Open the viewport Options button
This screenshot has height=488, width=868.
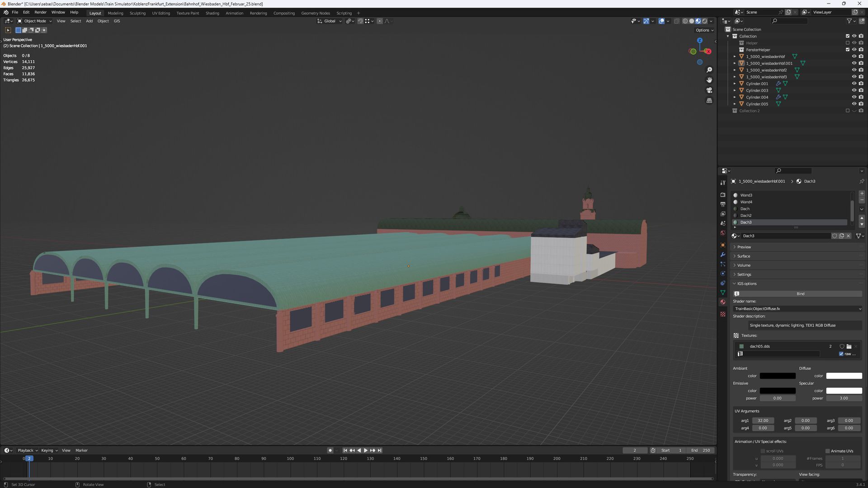tap(704, 30)
